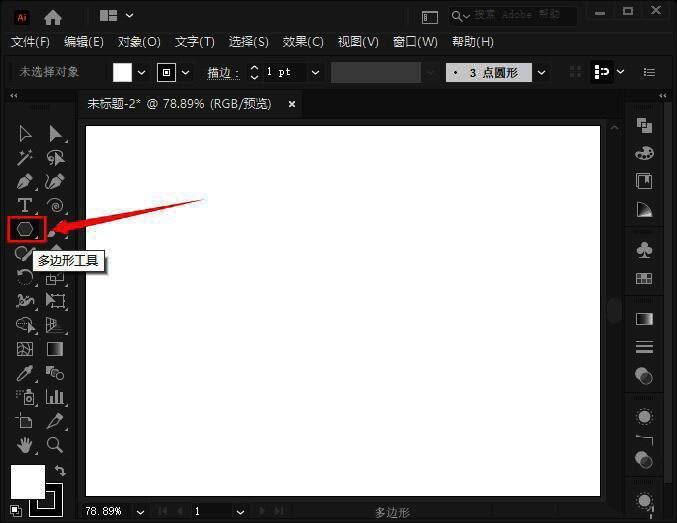677x523 pixels.
Task: Open the 窗口(W) menu
Action: point(415,42)
